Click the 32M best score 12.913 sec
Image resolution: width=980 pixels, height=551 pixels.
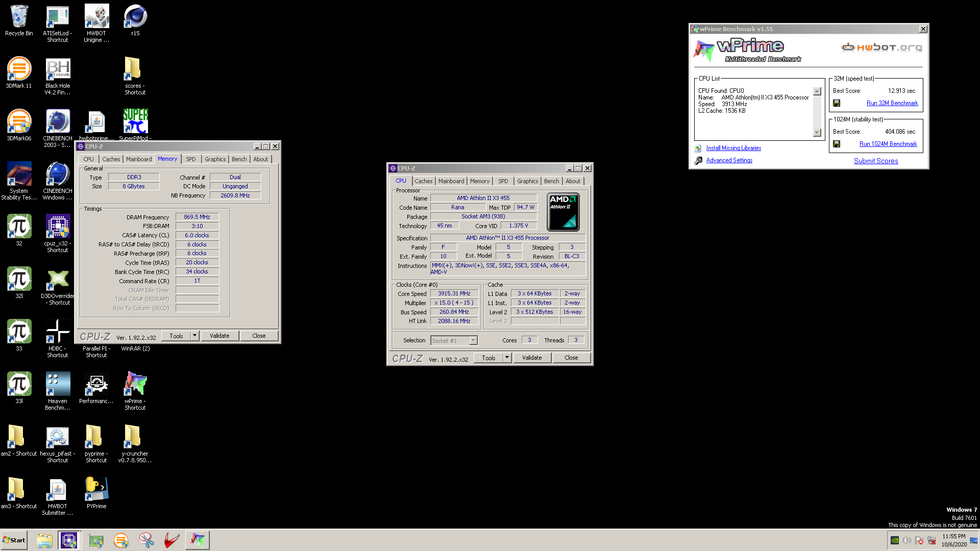(901, 91)
